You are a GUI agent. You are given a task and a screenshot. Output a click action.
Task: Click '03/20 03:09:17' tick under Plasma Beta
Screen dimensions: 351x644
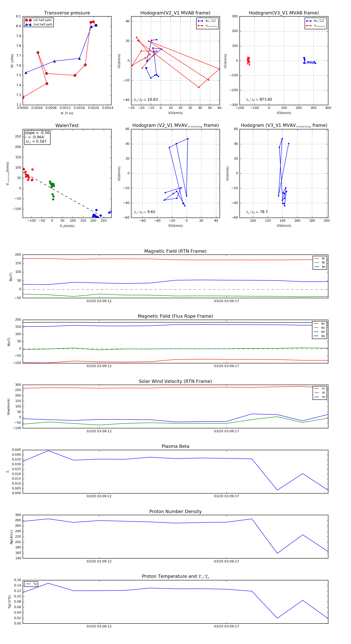(226, 496)
